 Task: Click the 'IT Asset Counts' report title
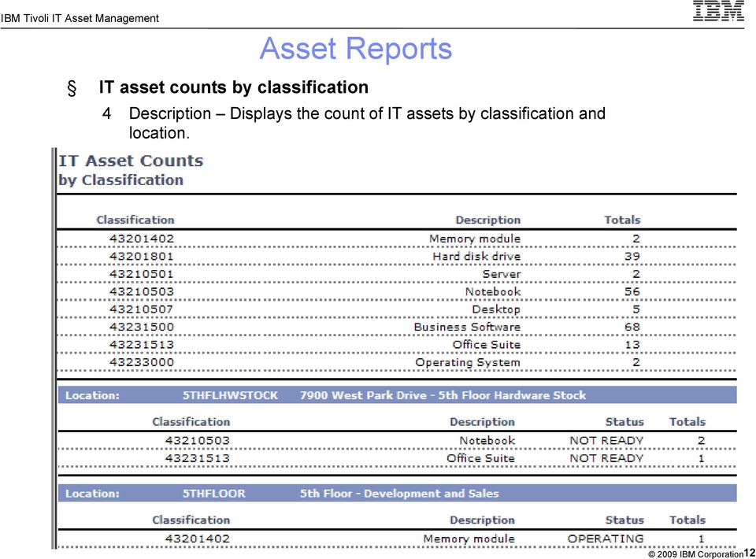point(131,161)
